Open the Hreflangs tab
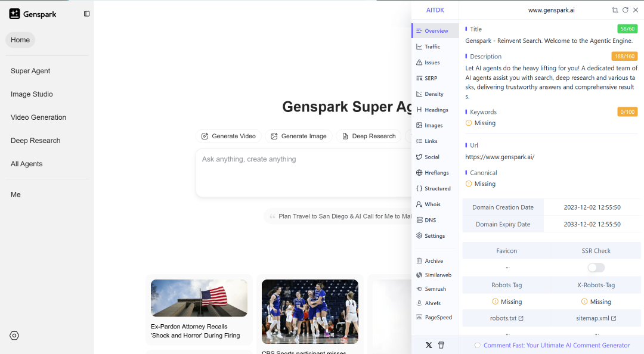 click(x=435, y=172)
